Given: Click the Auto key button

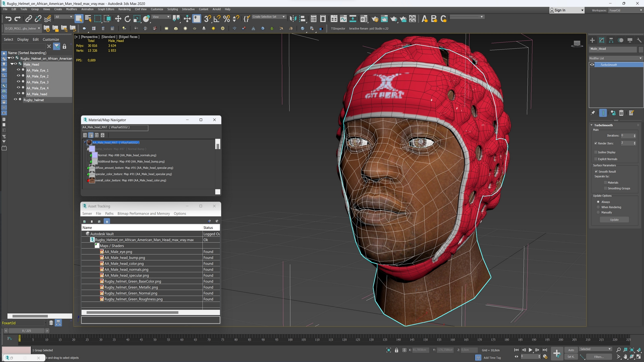Looking at the screenshot, I should 571,350.
